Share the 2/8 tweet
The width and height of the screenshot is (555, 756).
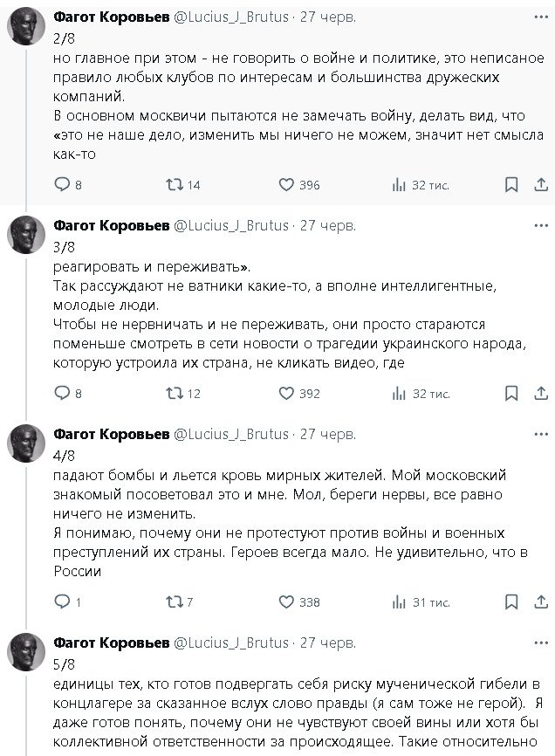coord(541,184)
